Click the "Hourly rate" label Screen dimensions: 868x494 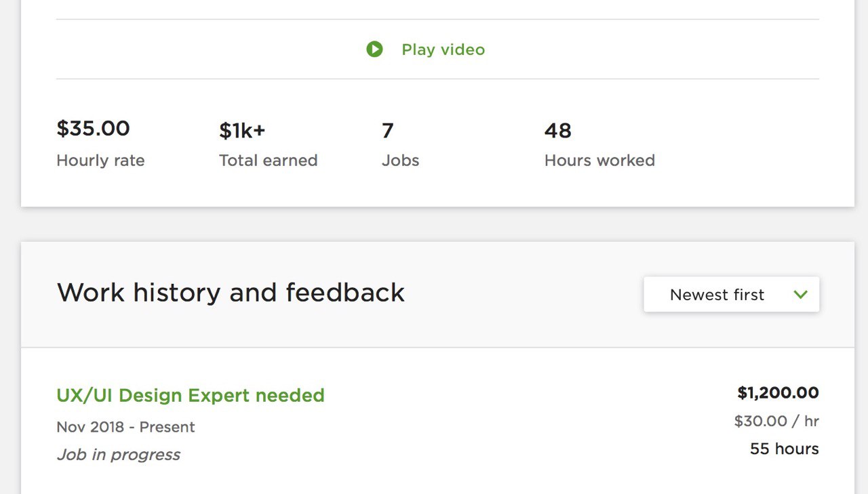pos(100,161)
